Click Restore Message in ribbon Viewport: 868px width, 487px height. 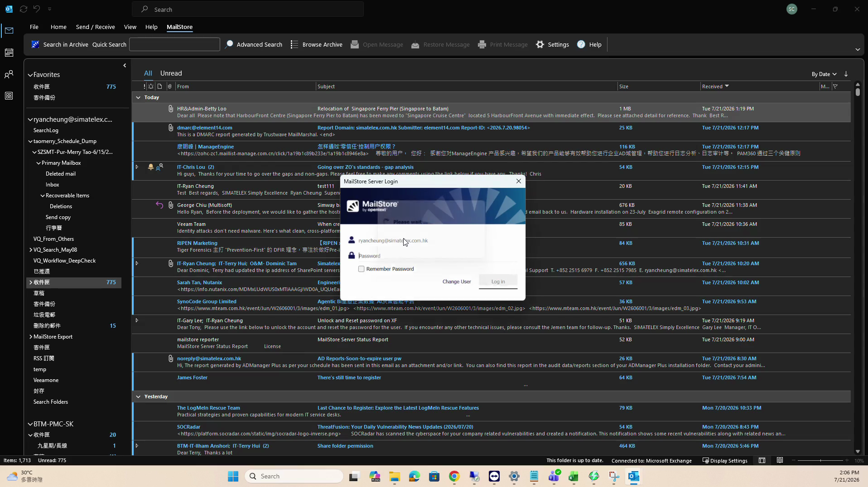440,44
